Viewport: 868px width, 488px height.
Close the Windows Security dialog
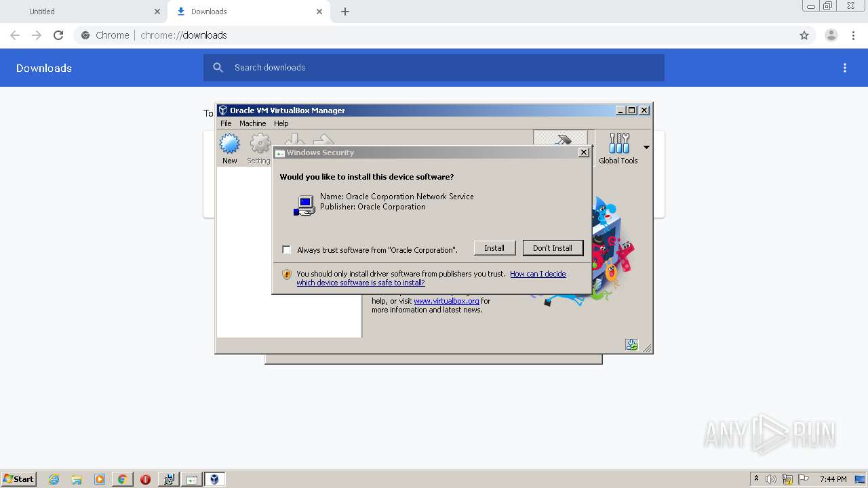(583, 152)
